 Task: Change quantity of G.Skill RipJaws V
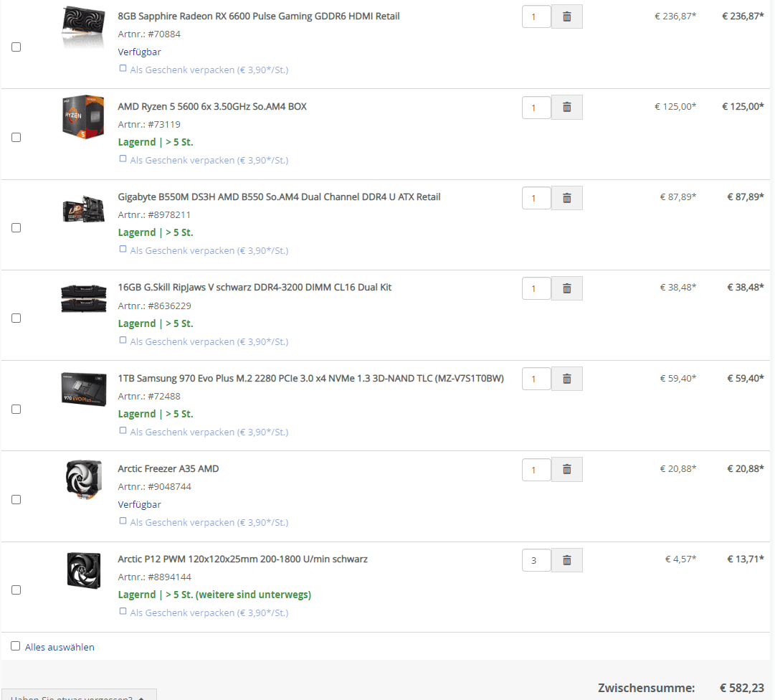point(536,288)
